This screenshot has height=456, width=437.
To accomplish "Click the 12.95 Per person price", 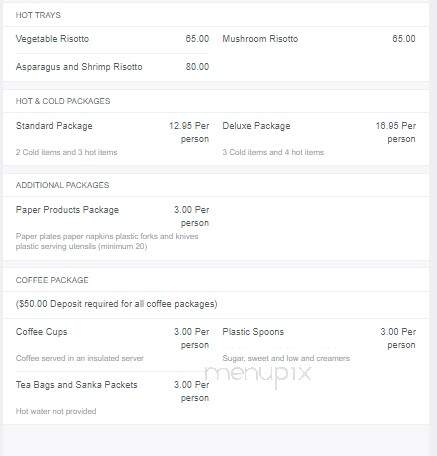I will tap(189, 132).
